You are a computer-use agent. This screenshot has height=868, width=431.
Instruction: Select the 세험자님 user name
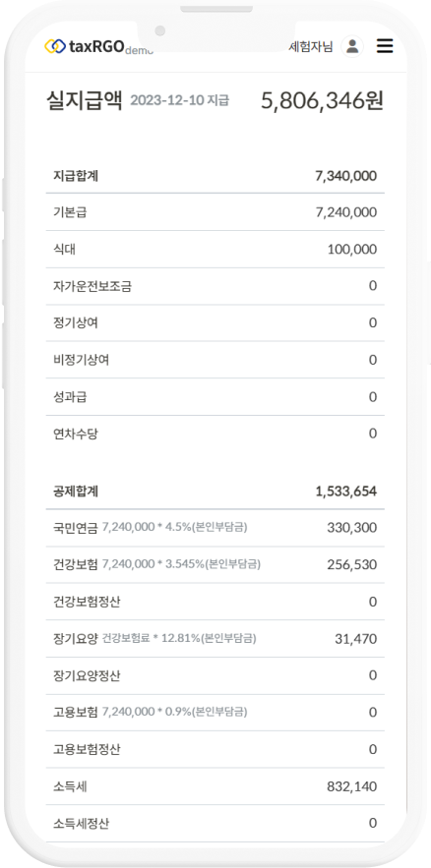(x=311, y=47)
